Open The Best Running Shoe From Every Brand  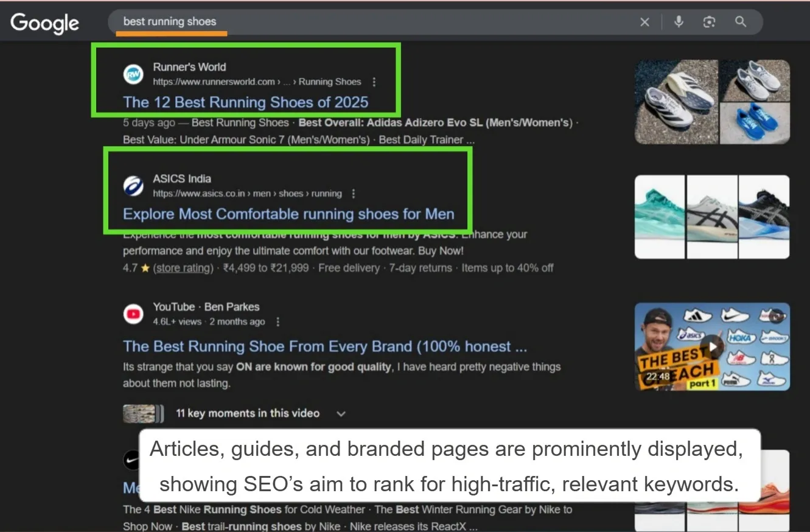(x=324, y=346)
